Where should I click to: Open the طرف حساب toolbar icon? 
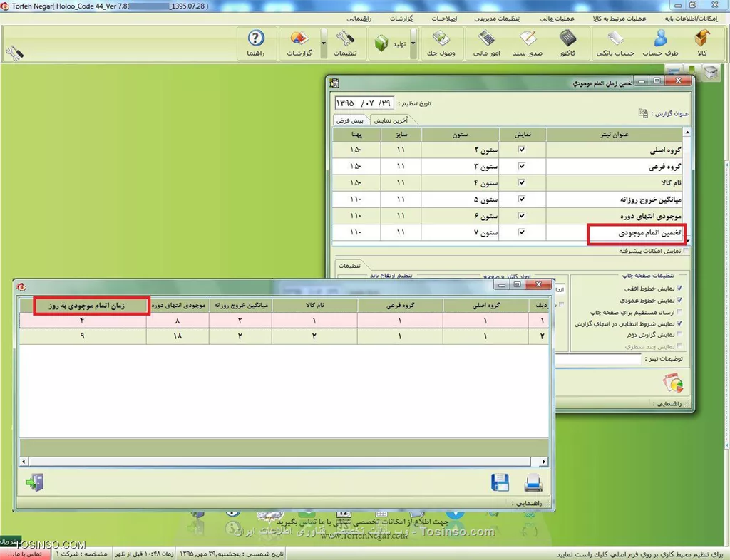click(x=660, y=43)
